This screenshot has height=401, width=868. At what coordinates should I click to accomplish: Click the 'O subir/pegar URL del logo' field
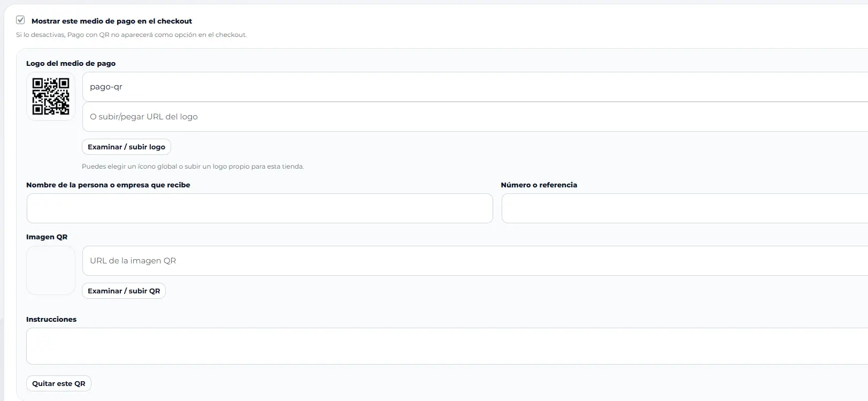[x=475, y=117]
